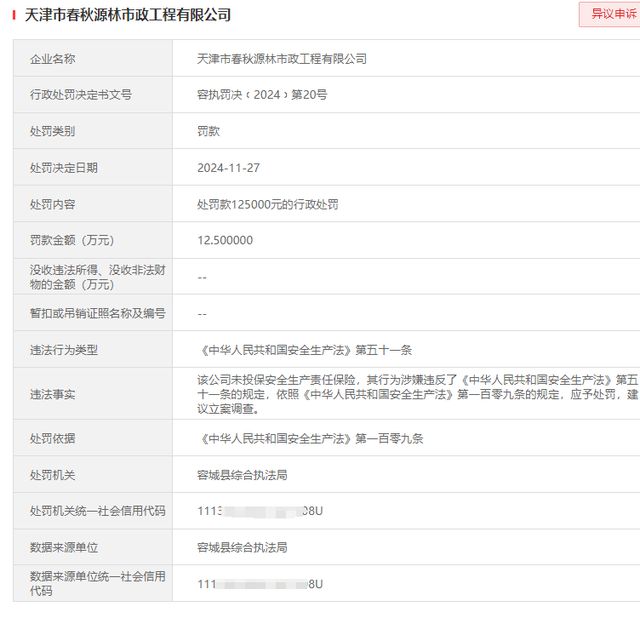640x618 pixels.
Task: Click the 处罚内容 label
Action: [x=52, y=204]
